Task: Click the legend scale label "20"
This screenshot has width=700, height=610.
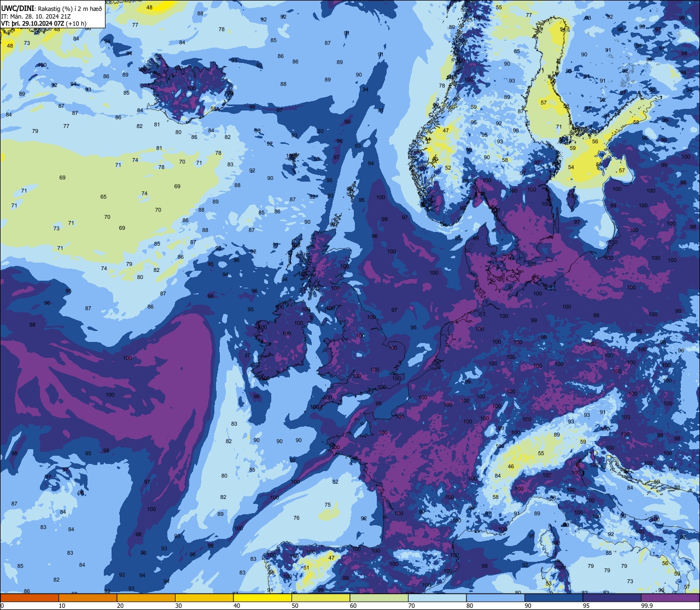Action: (120, 606)
